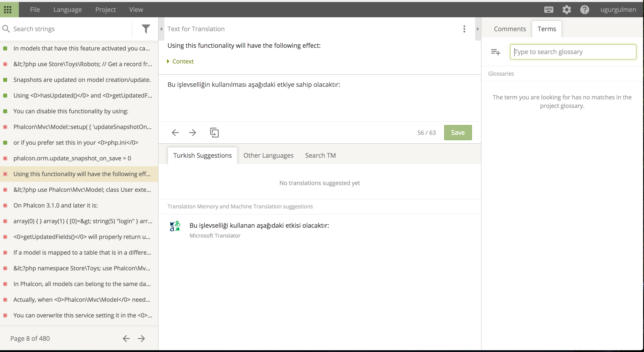Open the keyboard shortcuts icon
644x352 pixels.
click(549, 9)
